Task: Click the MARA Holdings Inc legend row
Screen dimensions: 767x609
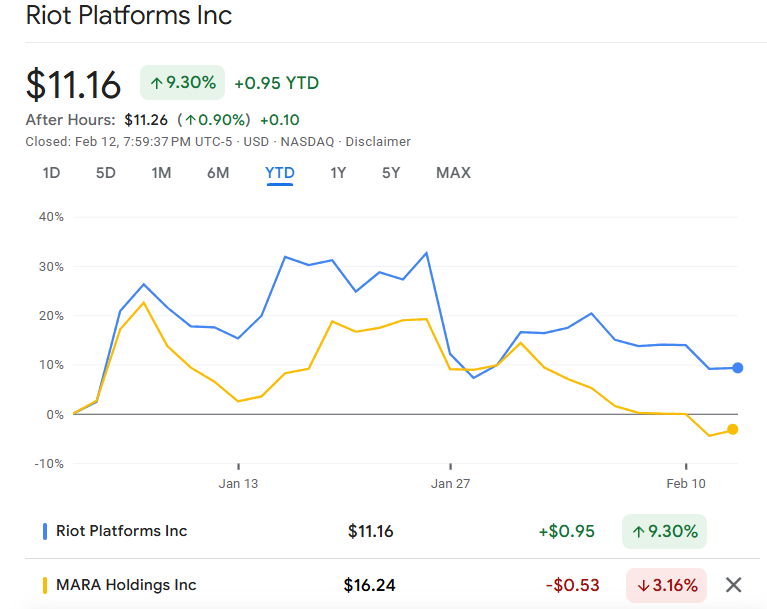Action: tap(391, 585)
